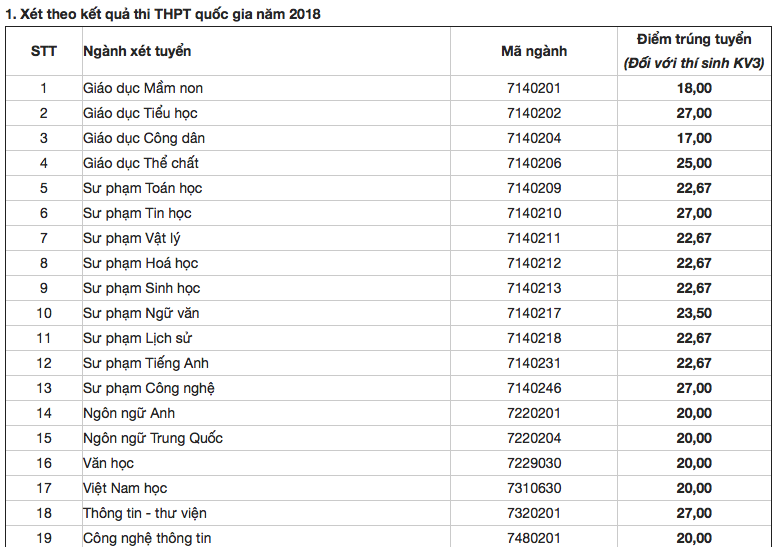The height and width of the screenshot is (547, 776).
Task: Select the 'Giáo dục Mầm non' cell
Action: [x=143, y=88]
